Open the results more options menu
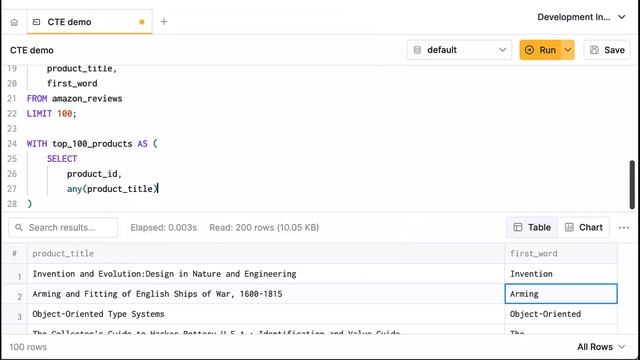Screen dimensions: 640x360 click(x=624, y=227)
